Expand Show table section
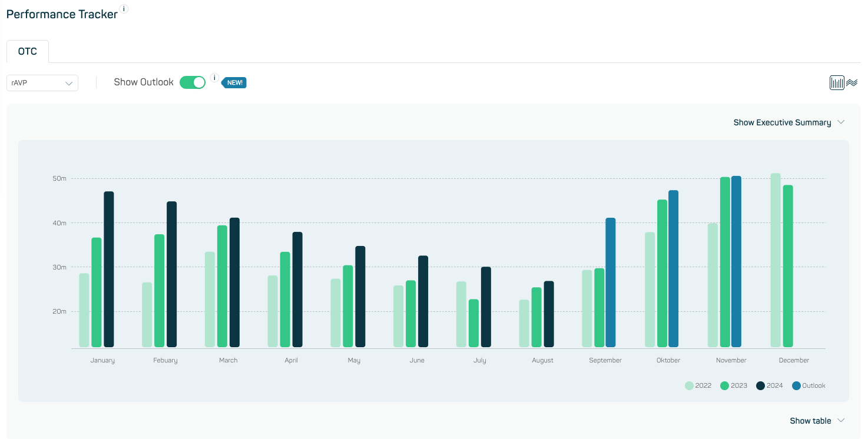The width and height of the screenshot is (868, 439). coord(817,421)
